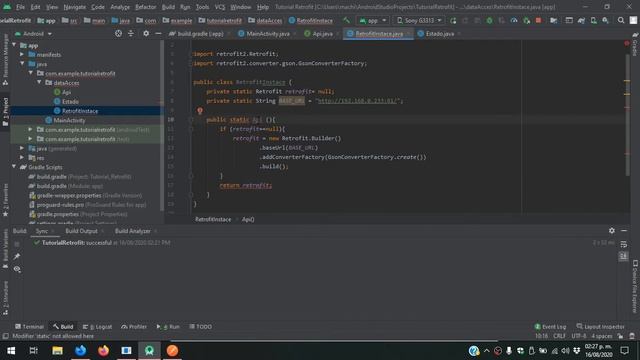Expand the java (generated) folder

22,148
